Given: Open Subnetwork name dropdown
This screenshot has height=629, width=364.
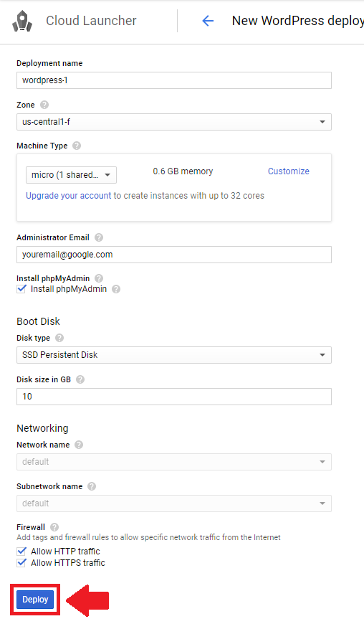Looking at the screenshot, I should tap(174, 503).
